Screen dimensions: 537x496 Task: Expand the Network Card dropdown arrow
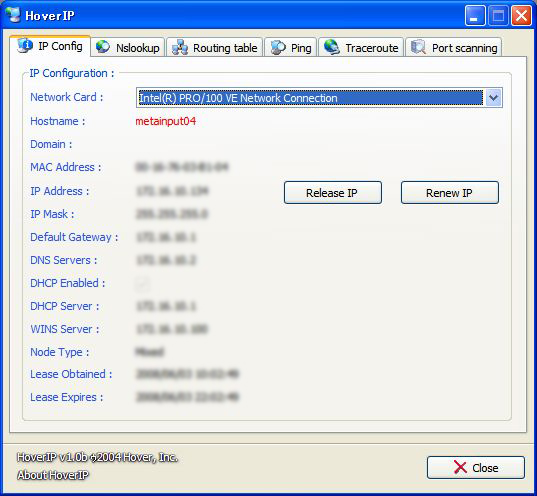(493, 98)
